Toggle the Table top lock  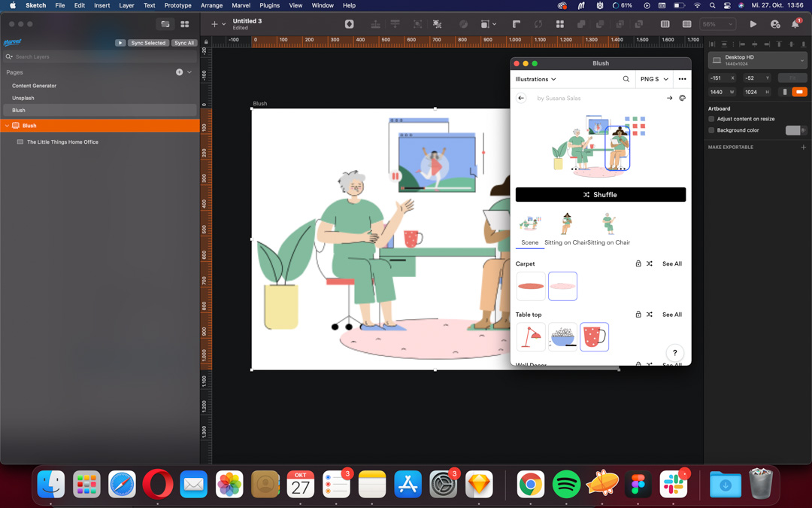pos(638,315)
